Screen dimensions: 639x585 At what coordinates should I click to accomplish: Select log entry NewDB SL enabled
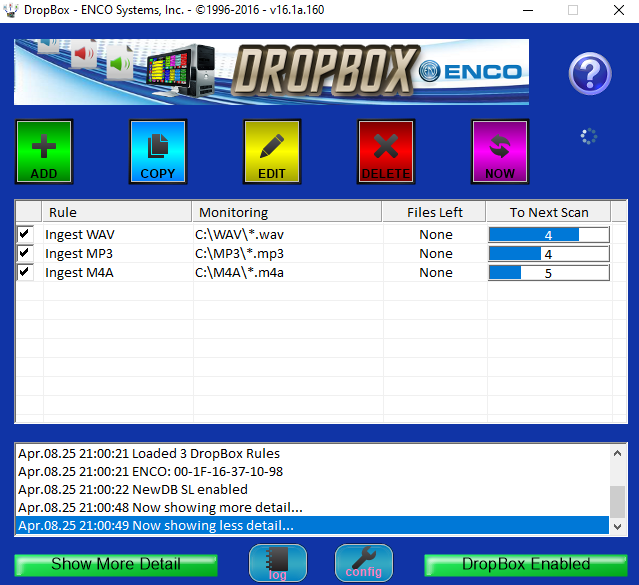click(x=312, y=489)
